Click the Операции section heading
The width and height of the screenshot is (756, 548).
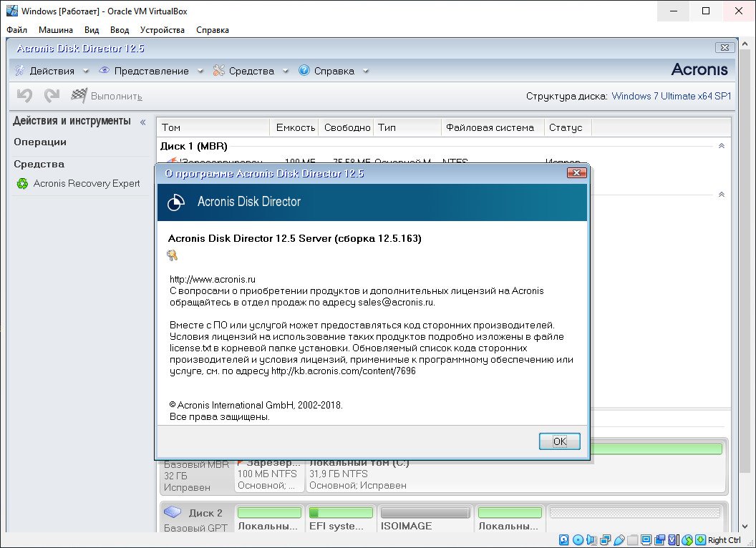click(40, 142)
